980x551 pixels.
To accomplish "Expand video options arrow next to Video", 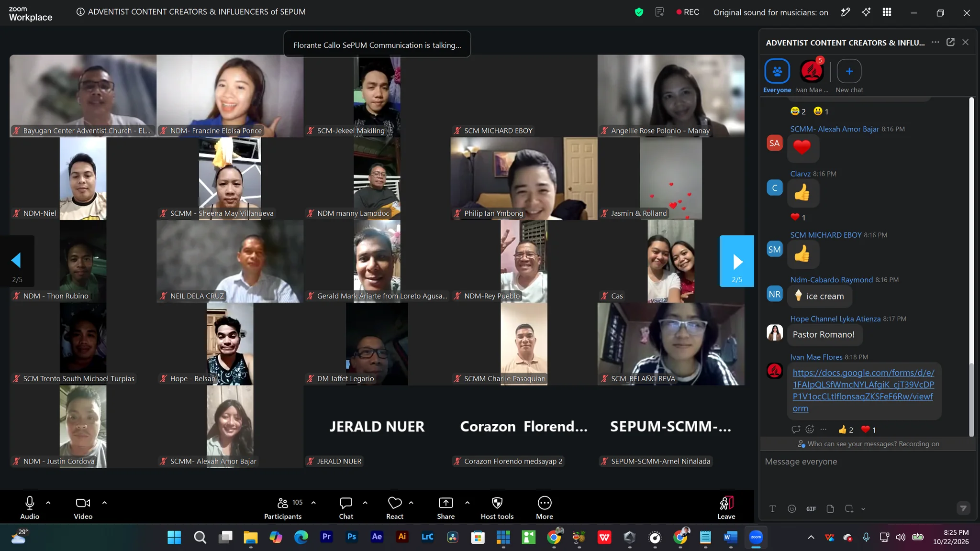I will [x=104, y=503].
